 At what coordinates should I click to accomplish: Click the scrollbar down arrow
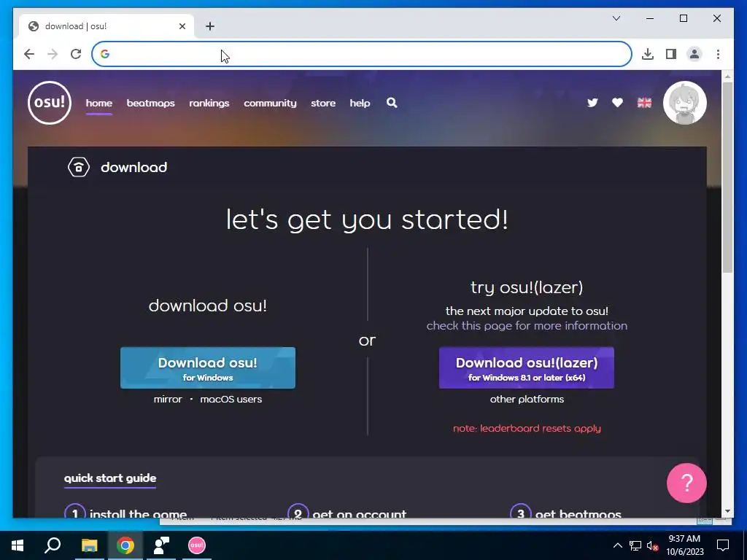click(x=727, y=511)
